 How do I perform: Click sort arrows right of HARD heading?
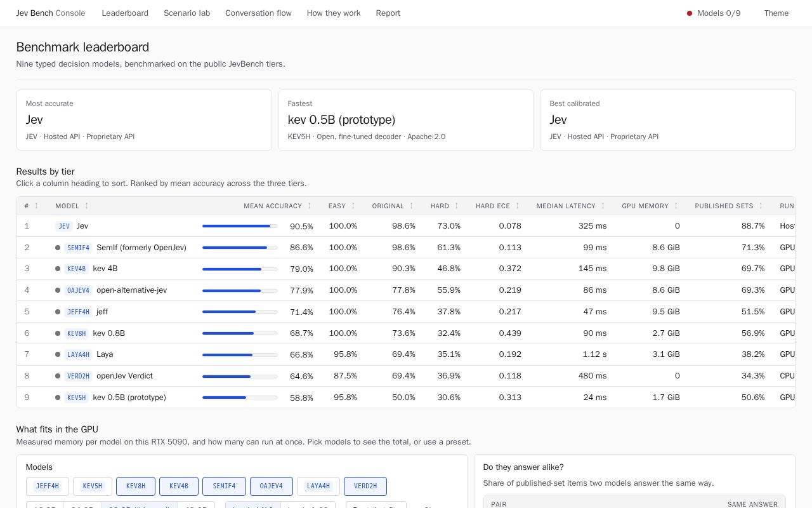point(457,206)
